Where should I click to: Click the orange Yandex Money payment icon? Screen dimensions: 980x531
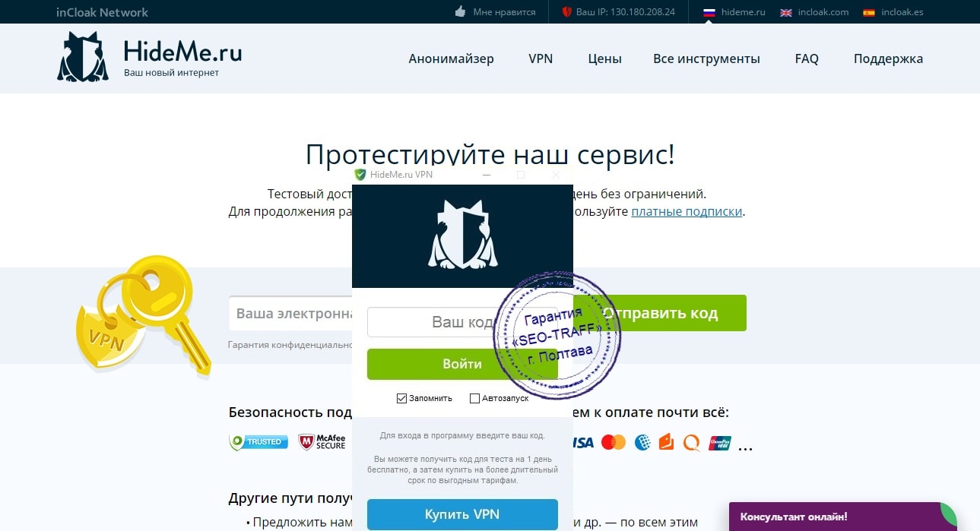(666, 441)
